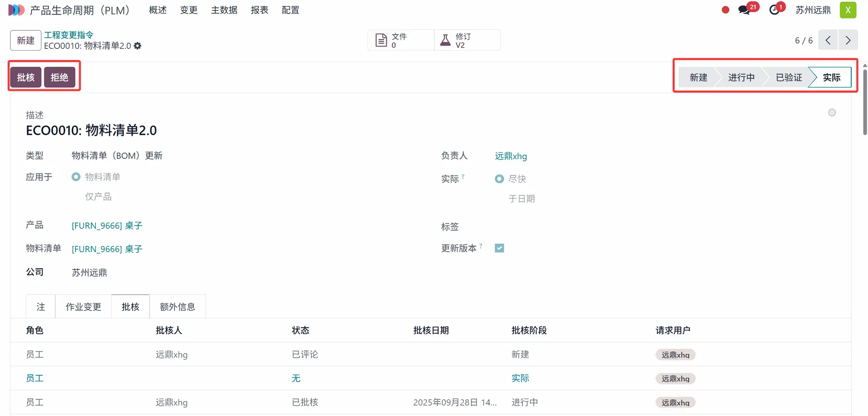Open the 主数据 menu
The image size is (868, 416).
tap(224, 10)
